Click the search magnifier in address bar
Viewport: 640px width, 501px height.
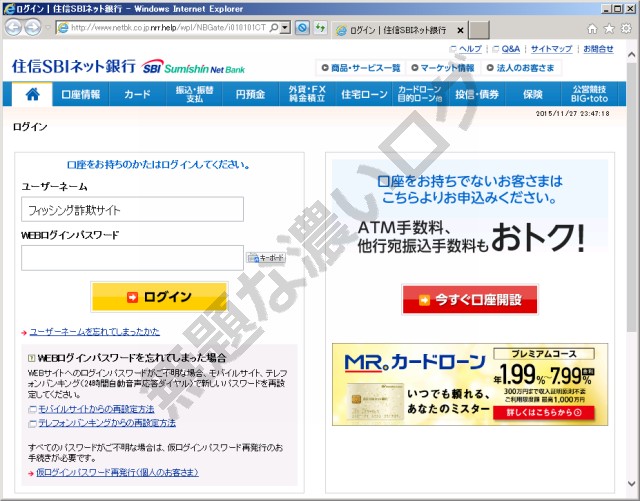click(x=274, y=28)
